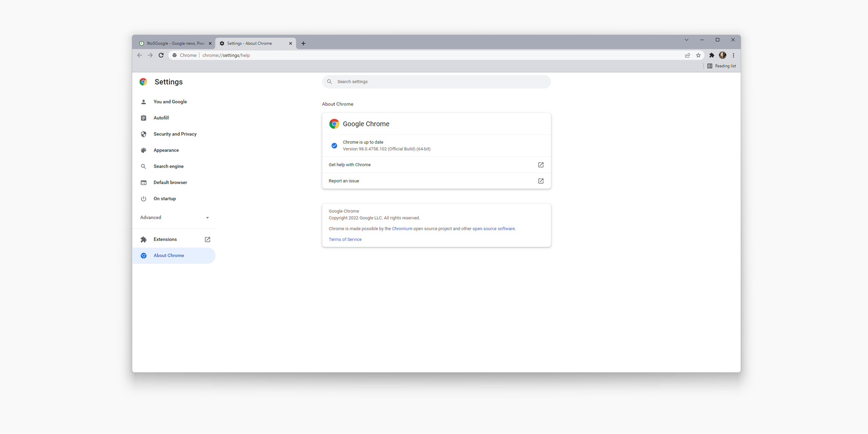Open external link icon next to Report an issue

(541, 181)
